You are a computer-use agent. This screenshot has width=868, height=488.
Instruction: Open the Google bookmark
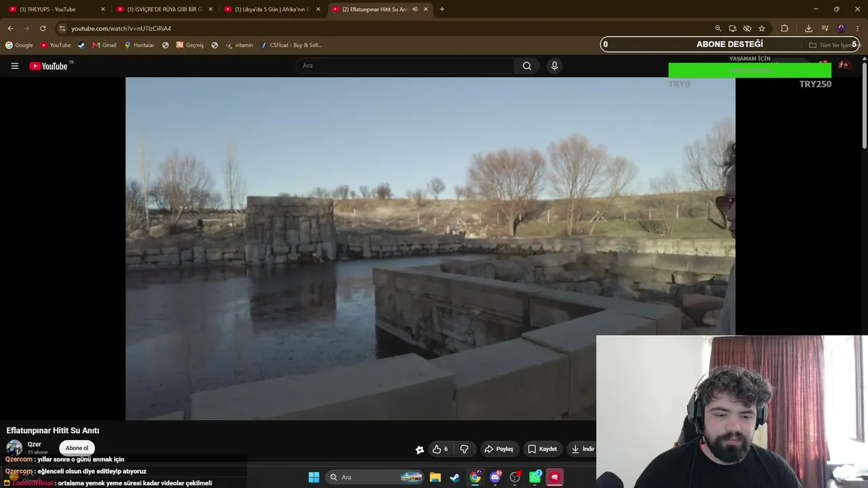pos(19,45)
